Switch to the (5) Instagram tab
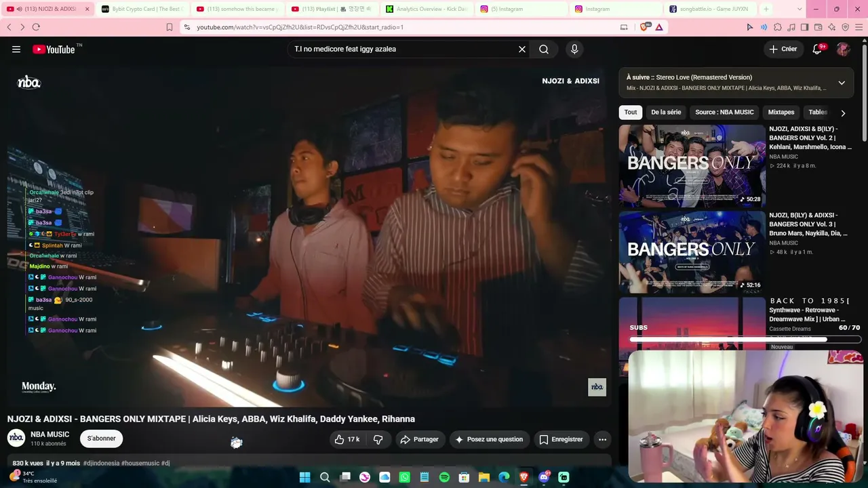 pos(521,9)
